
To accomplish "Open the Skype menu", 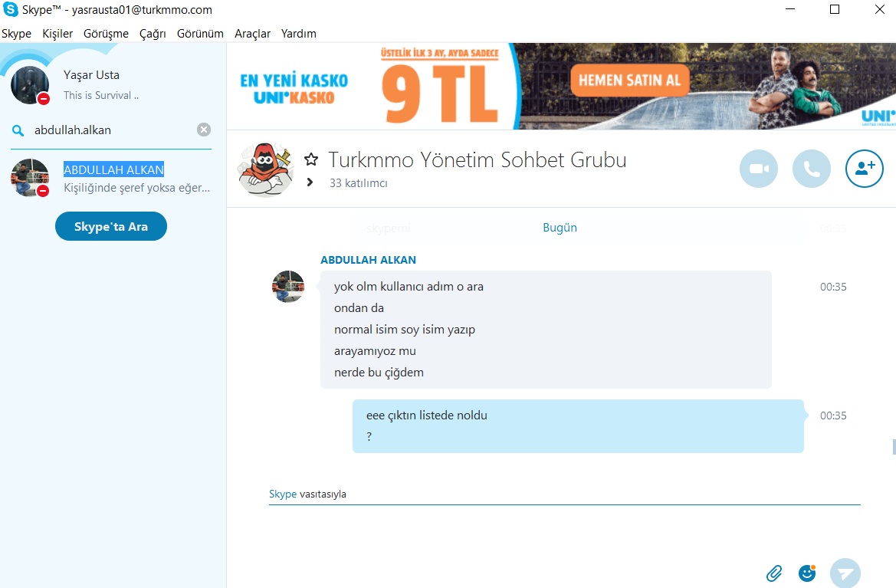I will tap(17, 34).
